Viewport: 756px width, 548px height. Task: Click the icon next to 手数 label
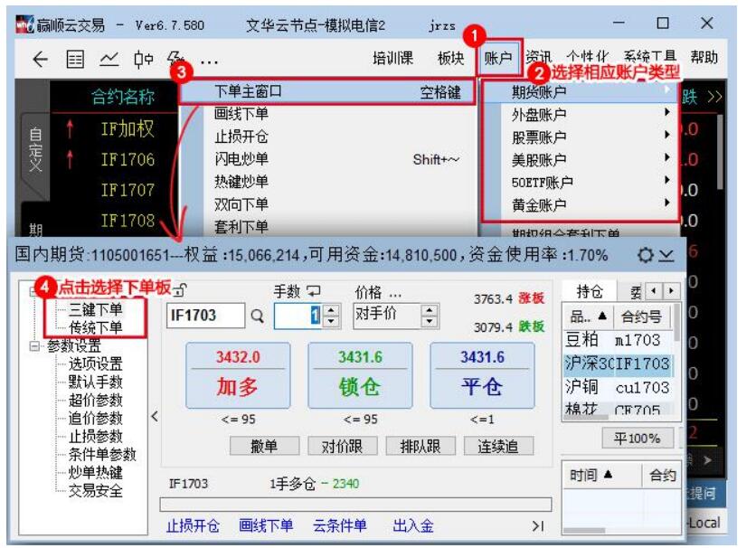314,291
